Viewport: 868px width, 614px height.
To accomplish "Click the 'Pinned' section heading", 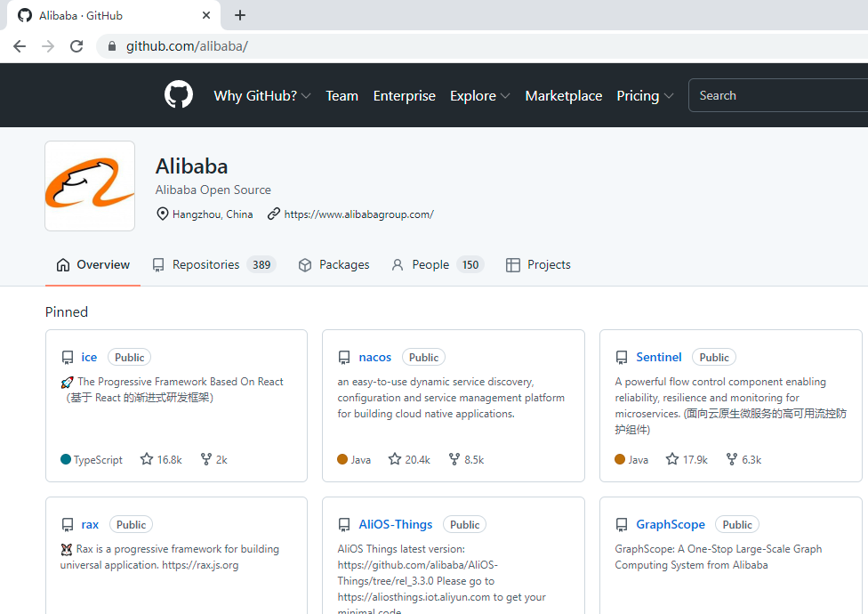I will pos(67,311).
